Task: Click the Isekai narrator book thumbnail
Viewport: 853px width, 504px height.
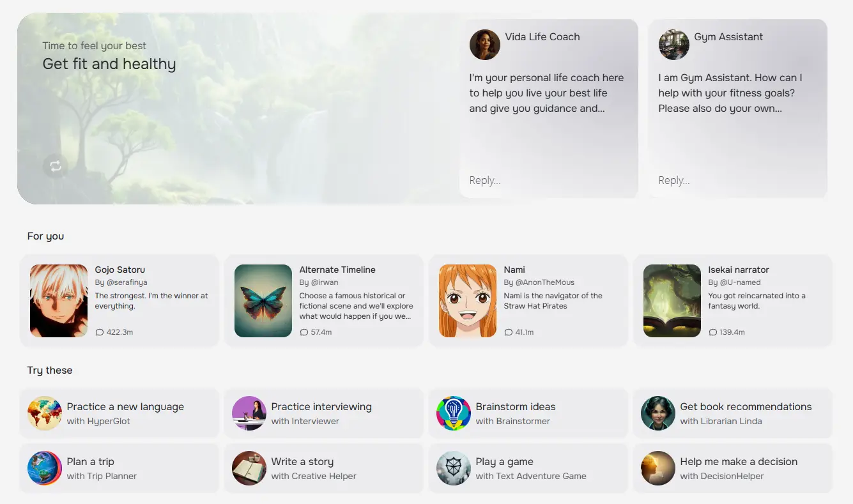Action: click(672, 300)
